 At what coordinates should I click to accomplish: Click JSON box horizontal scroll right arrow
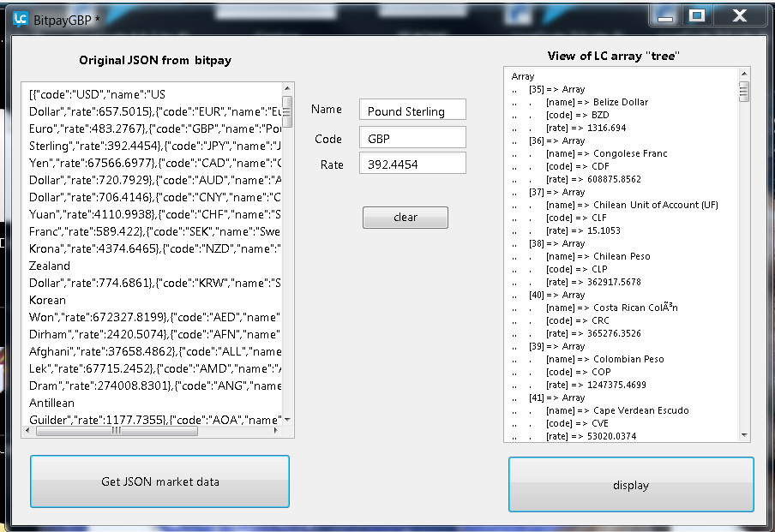point(275,430)
